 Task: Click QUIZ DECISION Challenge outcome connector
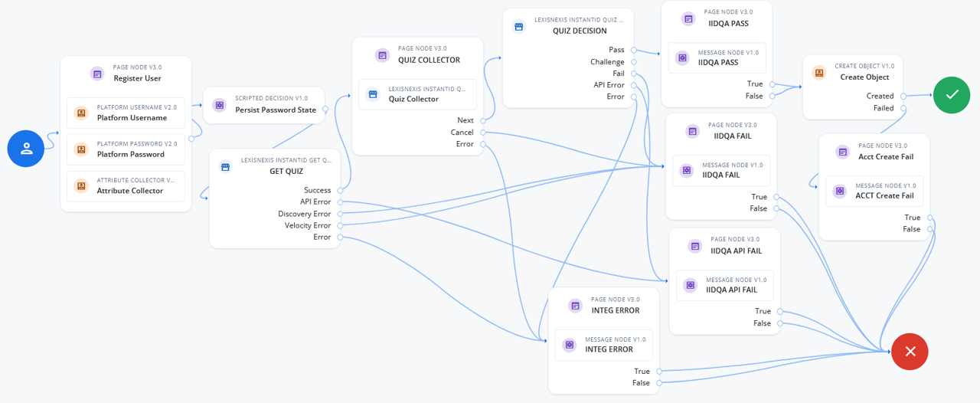coord(633,62)
